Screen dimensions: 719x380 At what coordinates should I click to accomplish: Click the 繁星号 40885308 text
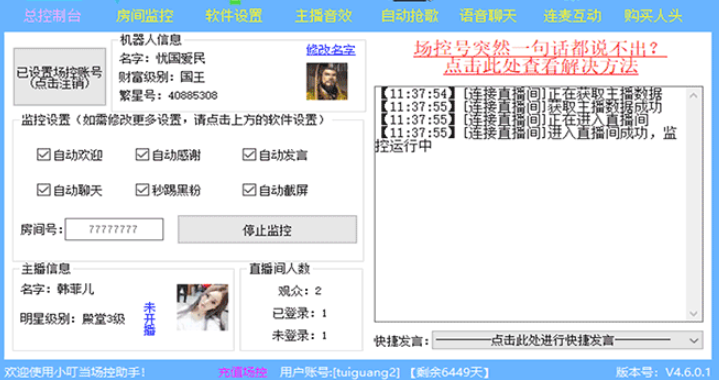(168, 95)
